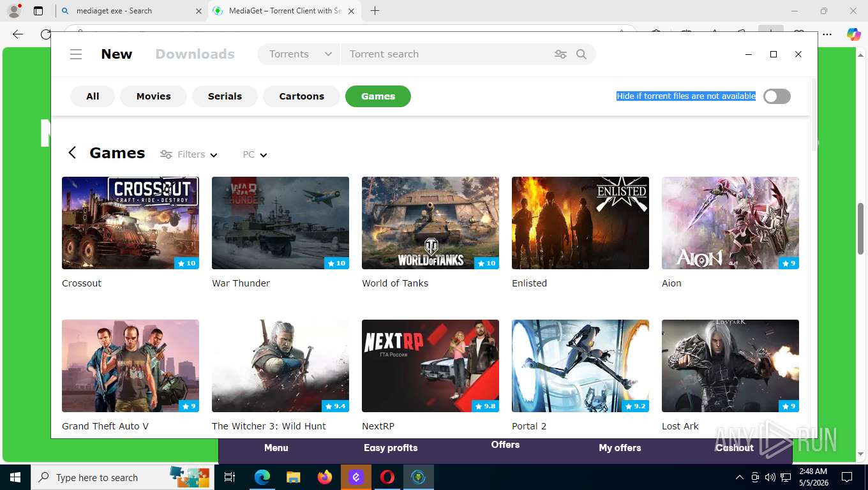Open the Edge profile avatar

14,11
